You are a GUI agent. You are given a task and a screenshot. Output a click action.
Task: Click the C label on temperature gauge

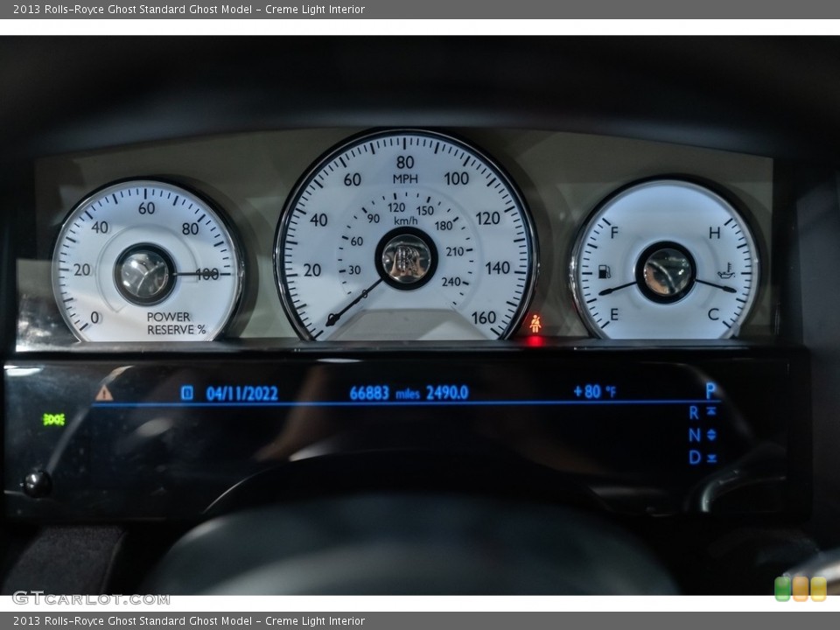[713, 314]
